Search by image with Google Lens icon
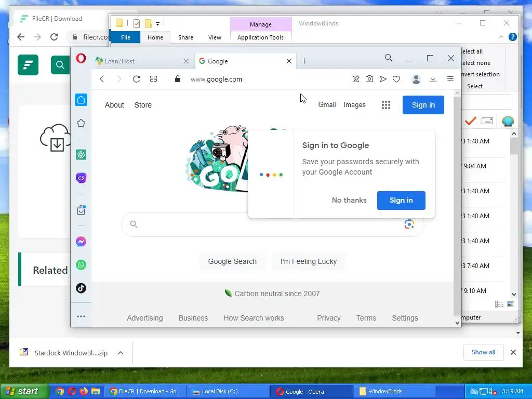Viewport: 532px width, 399px height. click(409, 224)
